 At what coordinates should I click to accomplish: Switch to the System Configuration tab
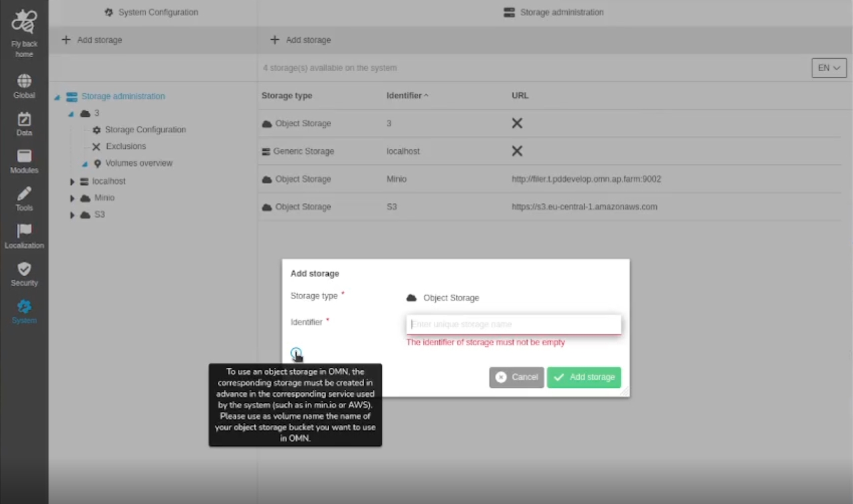[152, 12]
